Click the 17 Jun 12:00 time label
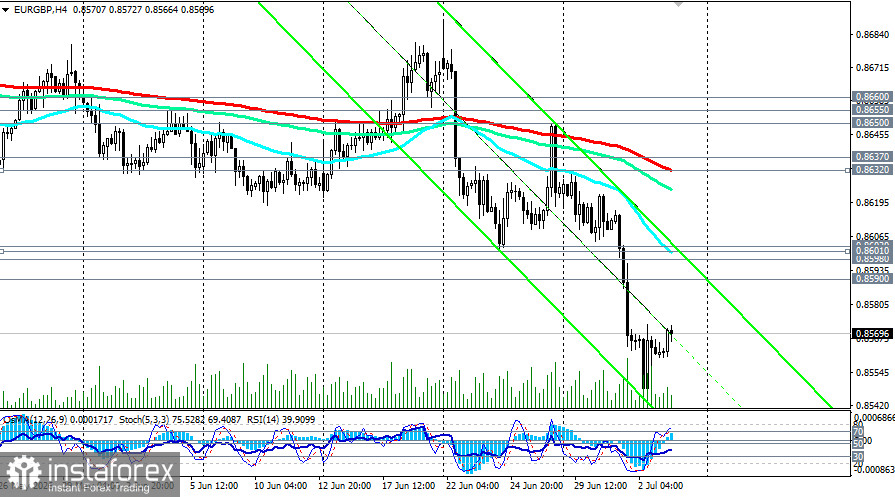 (x=409, y=486)
